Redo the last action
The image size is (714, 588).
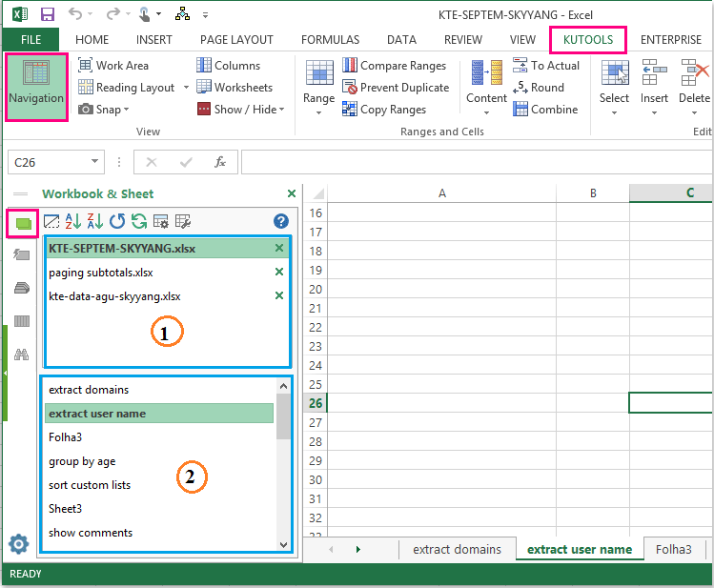[112, 14]
